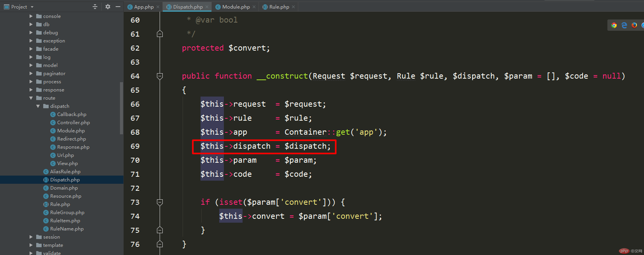The image size is (644, 255).
Task: Close the Rule.php tab
Action: pyautogui.click(x=293, y=7)
